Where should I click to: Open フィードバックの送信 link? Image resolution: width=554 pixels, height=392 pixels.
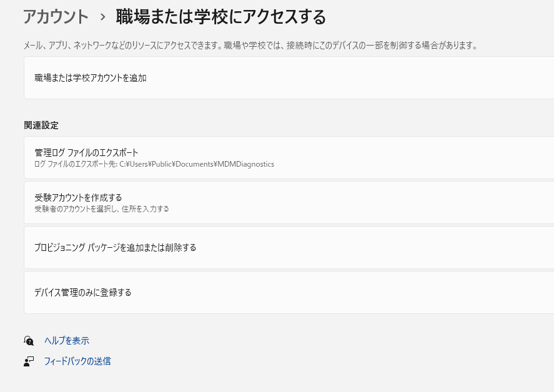coord(77,361)
